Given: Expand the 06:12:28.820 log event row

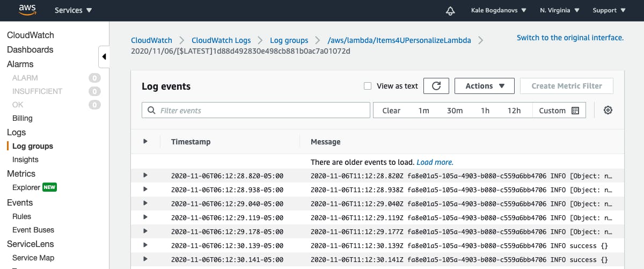Looking at the screenshot, I should pyautogui.click(x=145, y=175).
